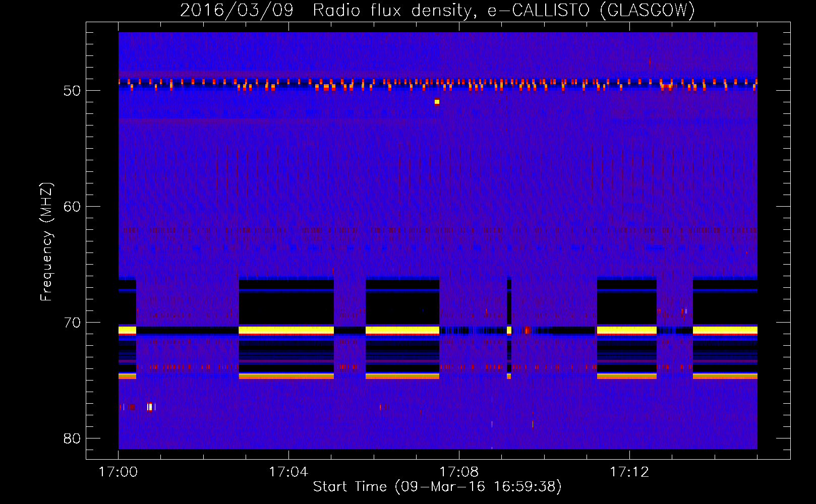816x504 pixels.
Task: Select the 17:04 time tick label
Action: (288, 472)
